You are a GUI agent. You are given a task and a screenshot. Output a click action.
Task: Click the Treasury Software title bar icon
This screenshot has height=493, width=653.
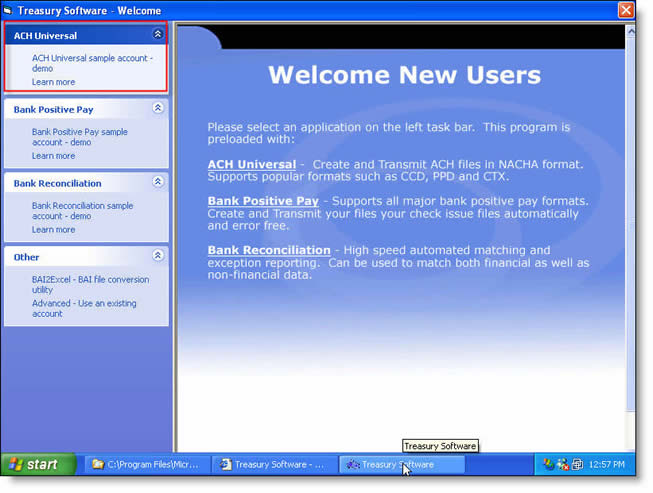tap(7, 10)
